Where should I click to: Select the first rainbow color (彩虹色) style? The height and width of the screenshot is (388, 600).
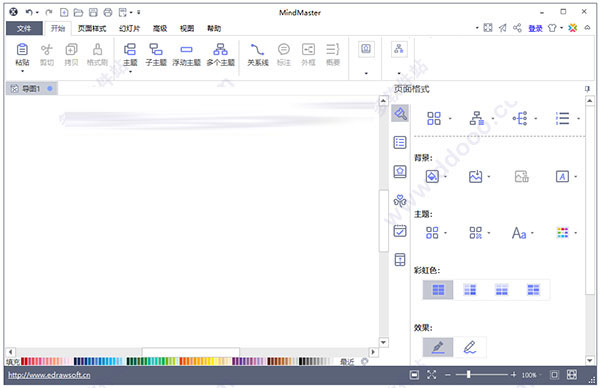pyautogui.click(x=438, y=290)
